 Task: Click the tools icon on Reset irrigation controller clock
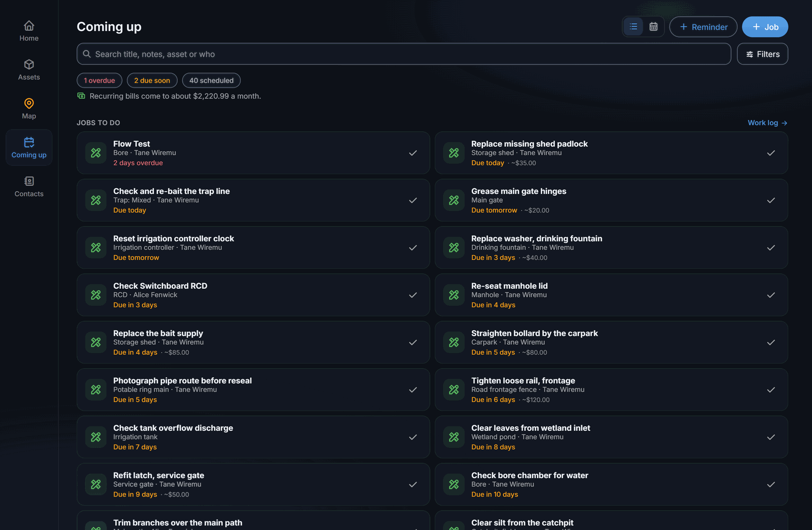coord(96,248)
